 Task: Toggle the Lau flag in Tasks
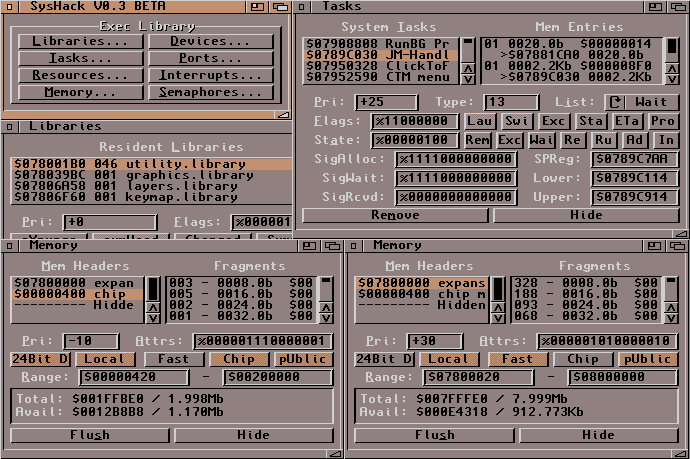click(479, 121)
